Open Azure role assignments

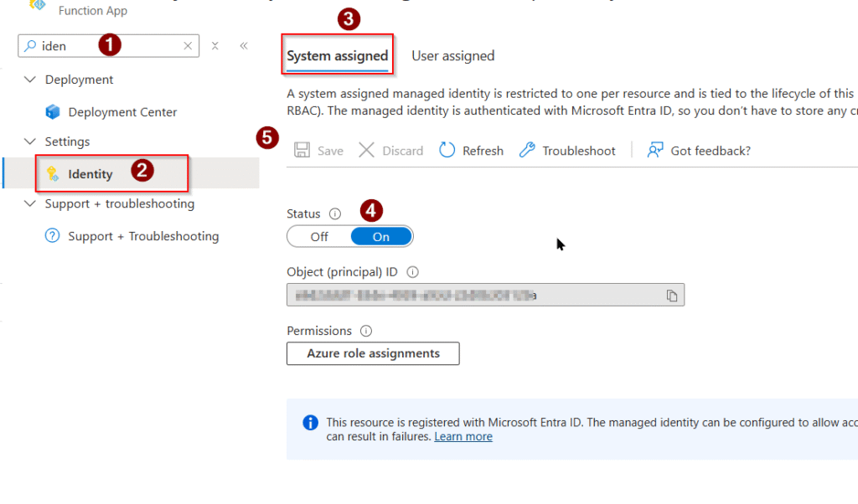click(373, 354)
